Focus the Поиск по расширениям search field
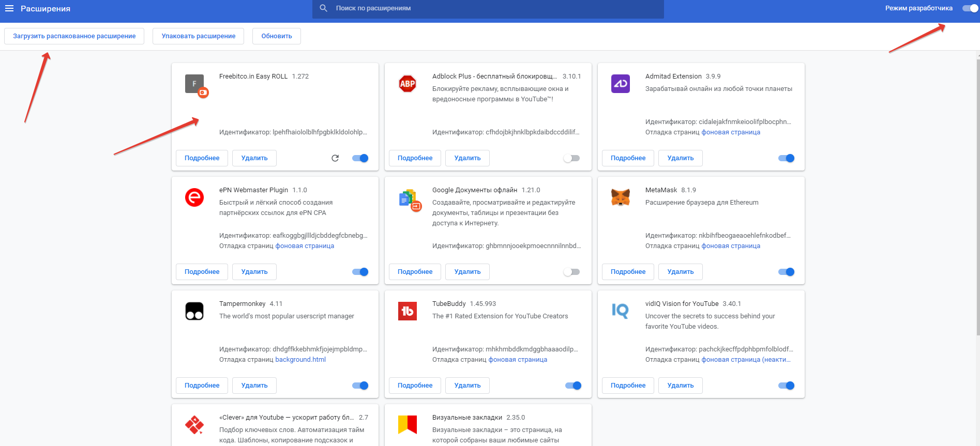980x446 pixels. pos(488,9)
